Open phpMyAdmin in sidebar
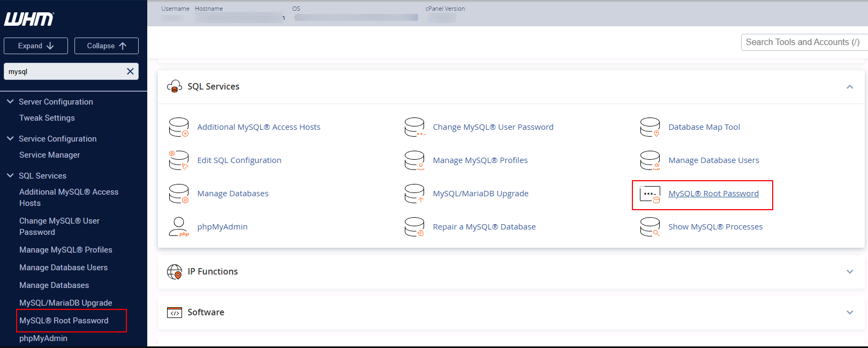868x348 pixels. [43, 338]
